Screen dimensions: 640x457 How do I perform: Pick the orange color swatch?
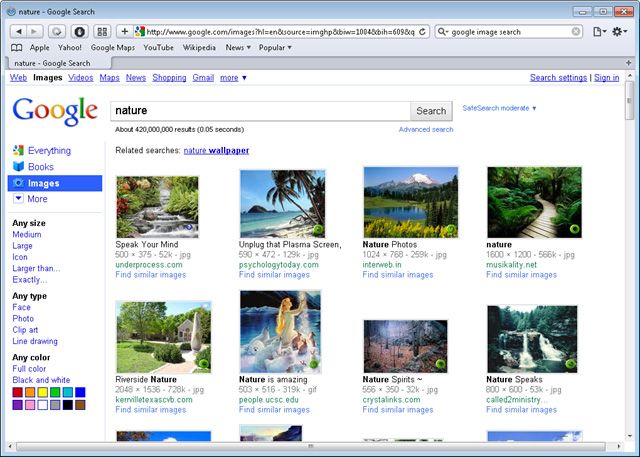coord(30,393)
